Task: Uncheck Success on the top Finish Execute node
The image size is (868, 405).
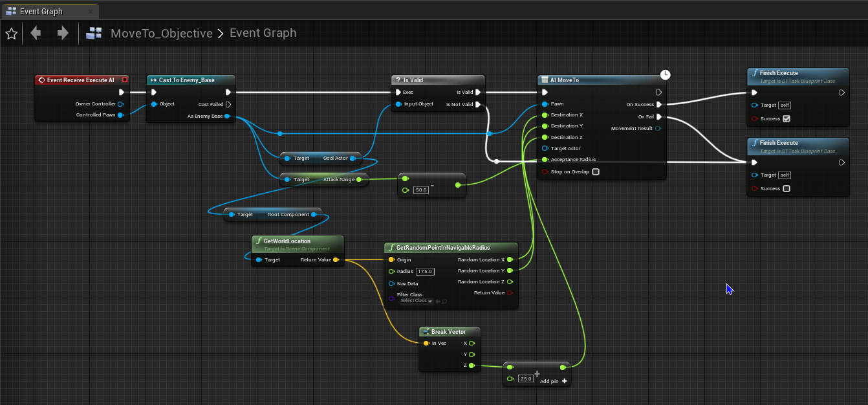Action: click(787, 118)
